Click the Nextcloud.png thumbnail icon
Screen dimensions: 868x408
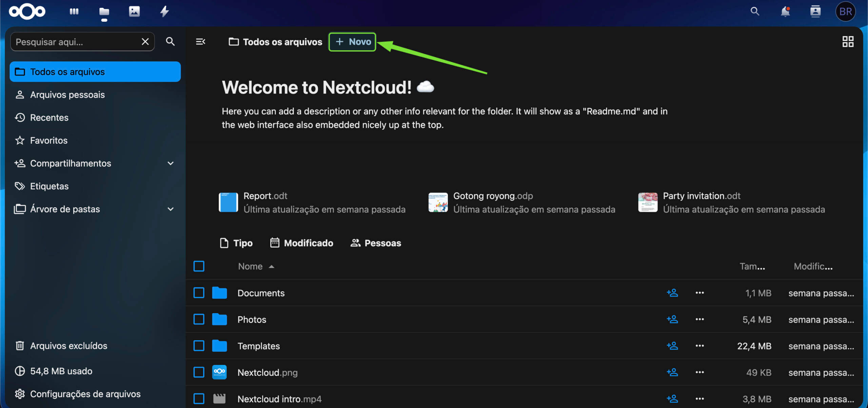(x=219, y=372)
